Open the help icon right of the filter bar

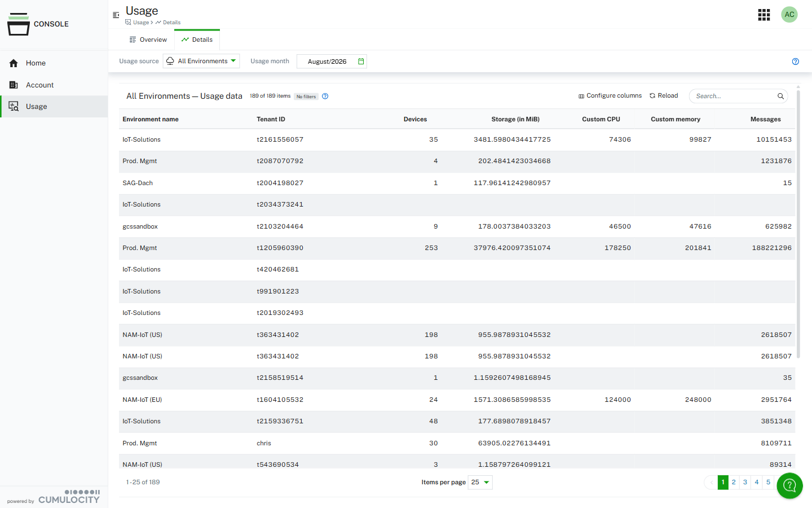pyautogui.click(x=795, y=62)
